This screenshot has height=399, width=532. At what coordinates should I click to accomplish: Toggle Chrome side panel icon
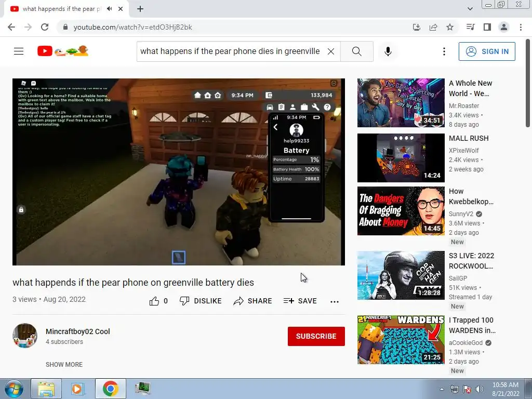[487, 27]
